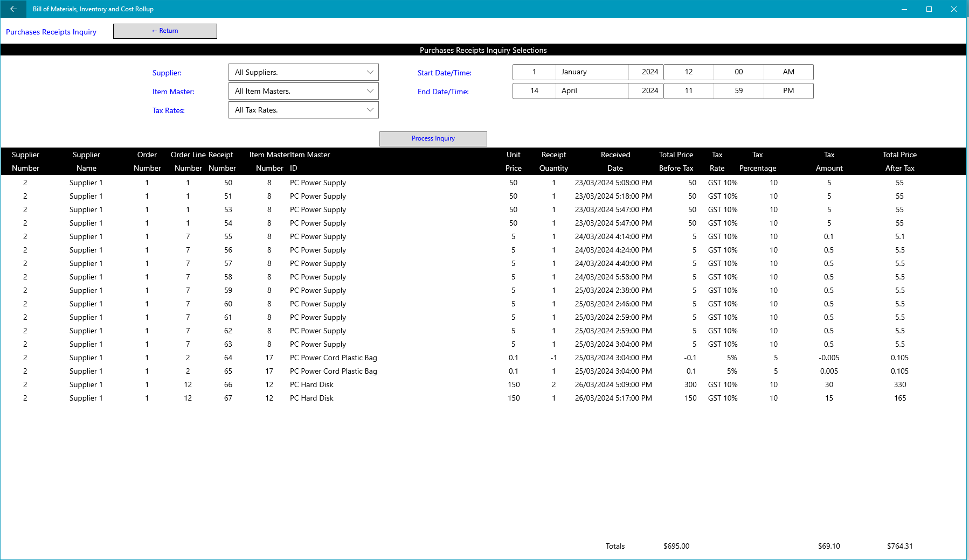Select the start time hour 12
Screen dimensions: 969x560
(x=689, y=72)
